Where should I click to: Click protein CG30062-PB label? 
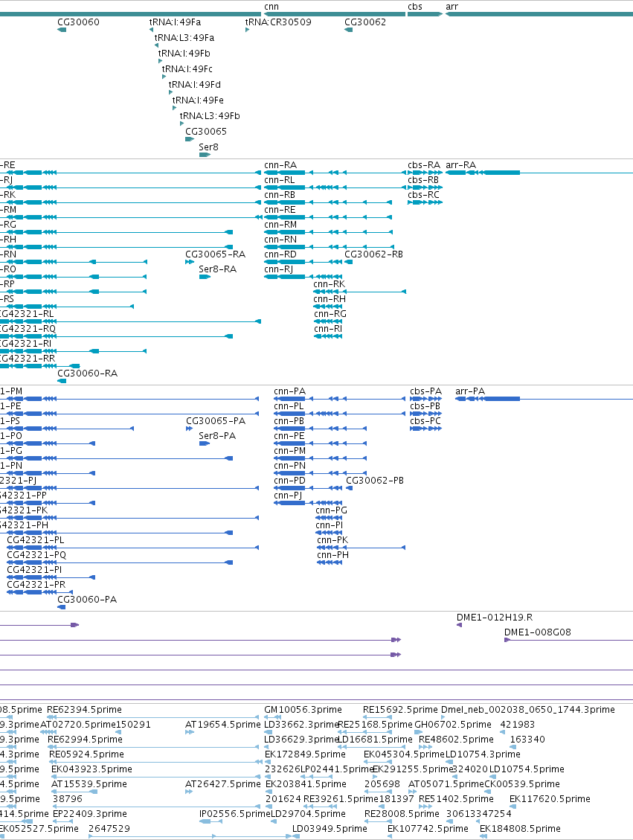click(375, 481)
